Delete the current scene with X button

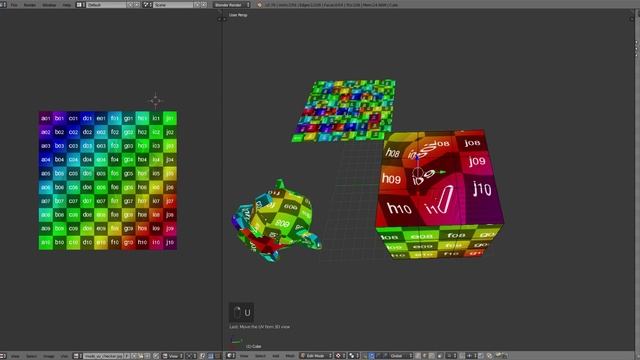tap(204, 4)
